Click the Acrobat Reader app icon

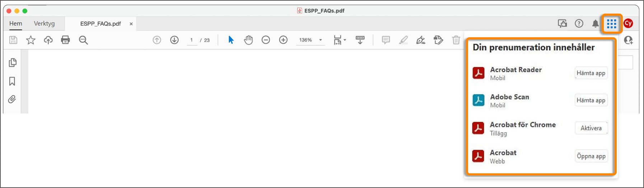(x=479, y=73)
